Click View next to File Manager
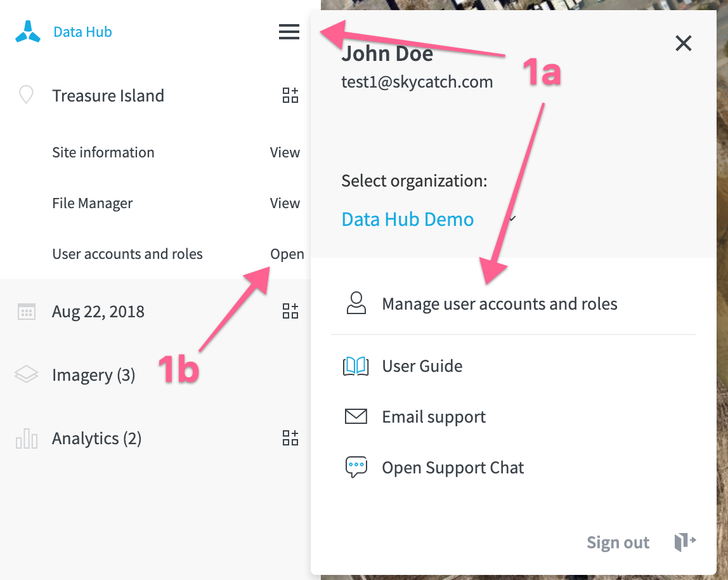Screen dimensions: 728x580 (285, 203)
